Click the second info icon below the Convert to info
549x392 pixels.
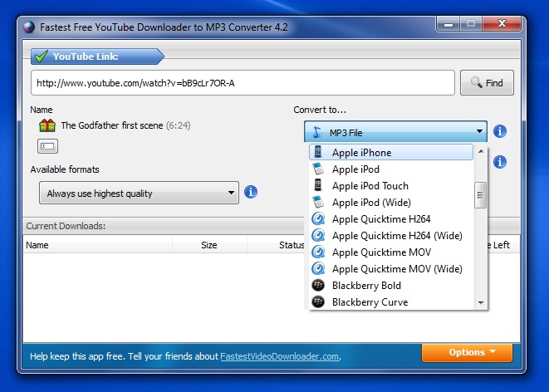point(500,162)
